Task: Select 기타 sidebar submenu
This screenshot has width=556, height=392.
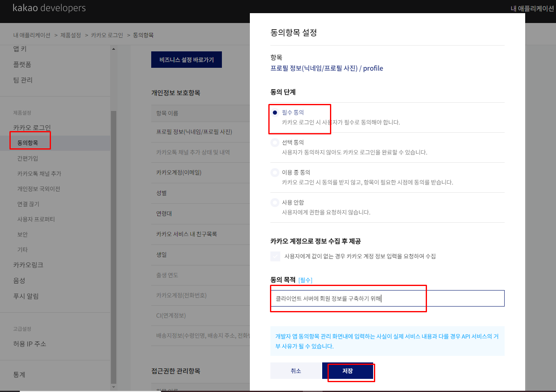Action: 23,250
